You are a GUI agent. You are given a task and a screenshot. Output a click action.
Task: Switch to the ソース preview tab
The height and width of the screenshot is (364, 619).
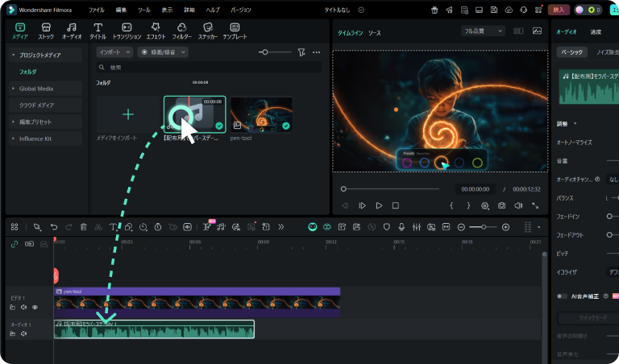tap(375, 33)
